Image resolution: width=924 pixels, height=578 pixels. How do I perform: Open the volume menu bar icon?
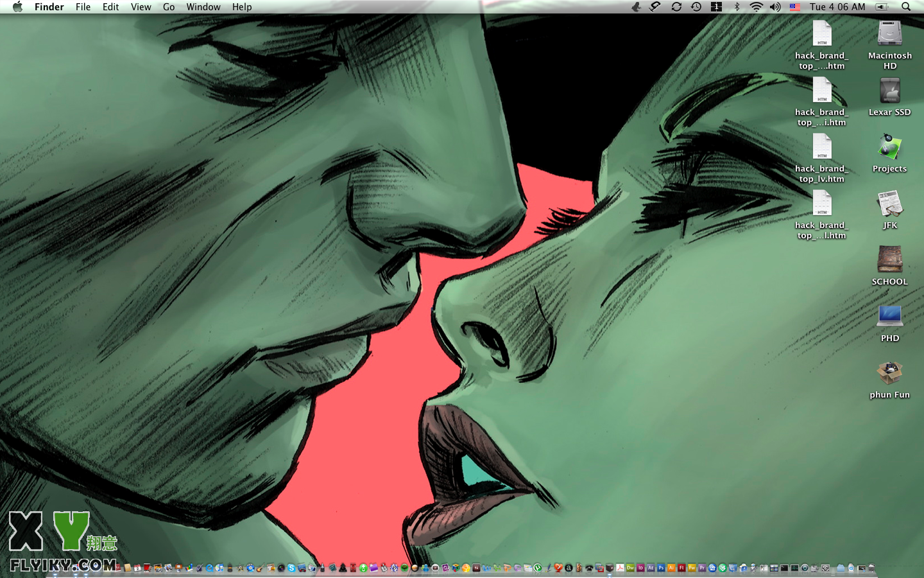(775, 6)
